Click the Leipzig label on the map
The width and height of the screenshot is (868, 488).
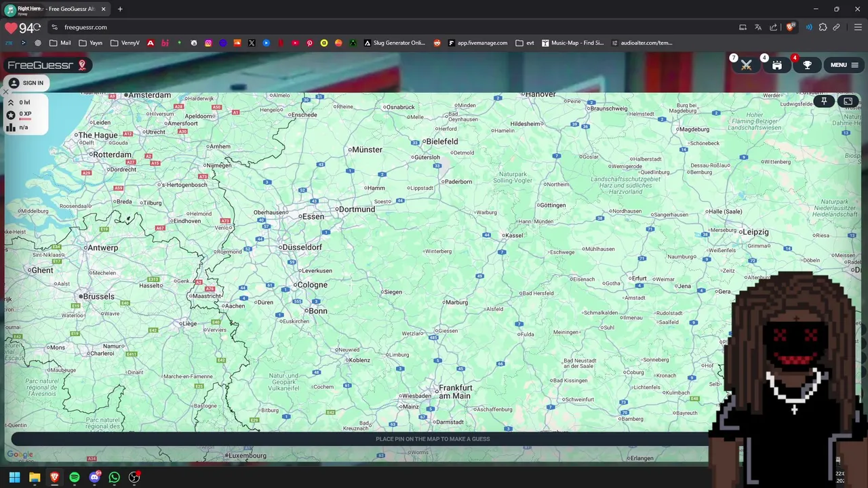point(755,232)
